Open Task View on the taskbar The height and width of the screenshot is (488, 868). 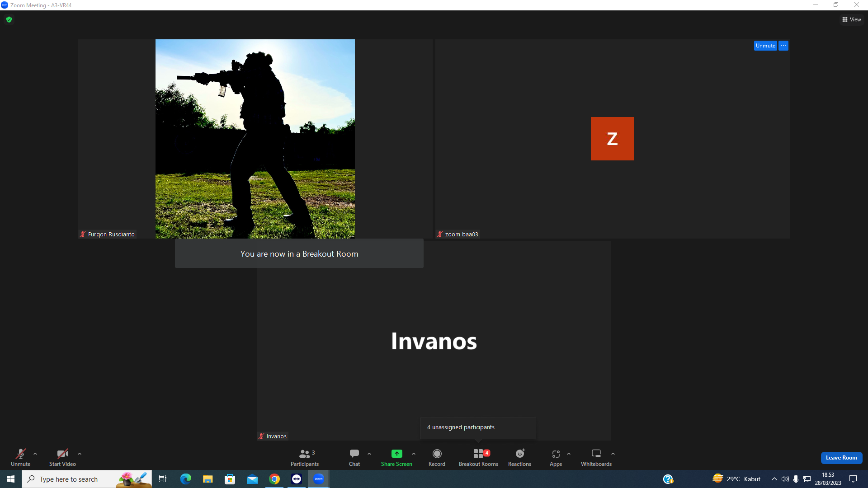[163, 479]
